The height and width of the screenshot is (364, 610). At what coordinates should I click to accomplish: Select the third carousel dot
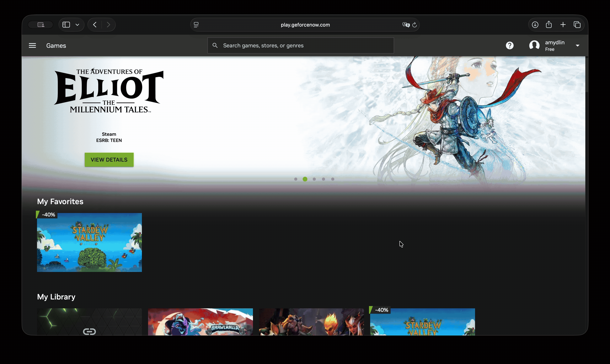[314, 179]
